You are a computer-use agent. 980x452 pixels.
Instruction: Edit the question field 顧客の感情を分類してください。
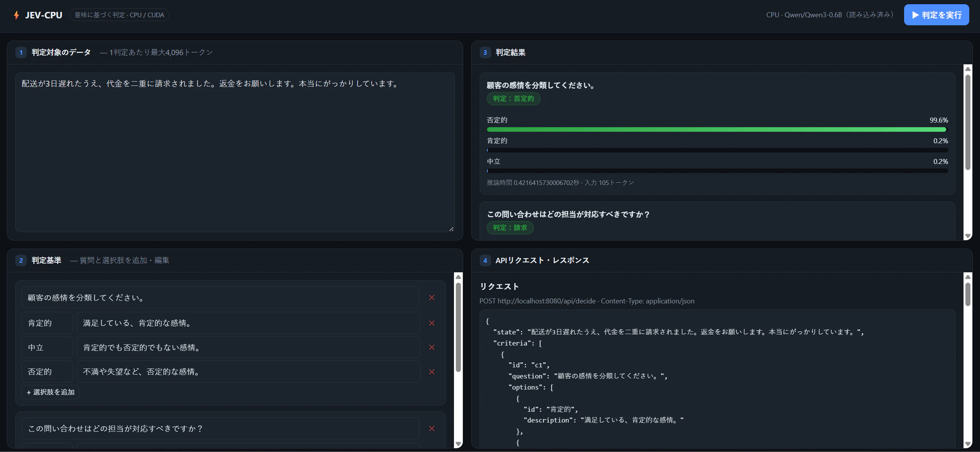pos(220,298)
